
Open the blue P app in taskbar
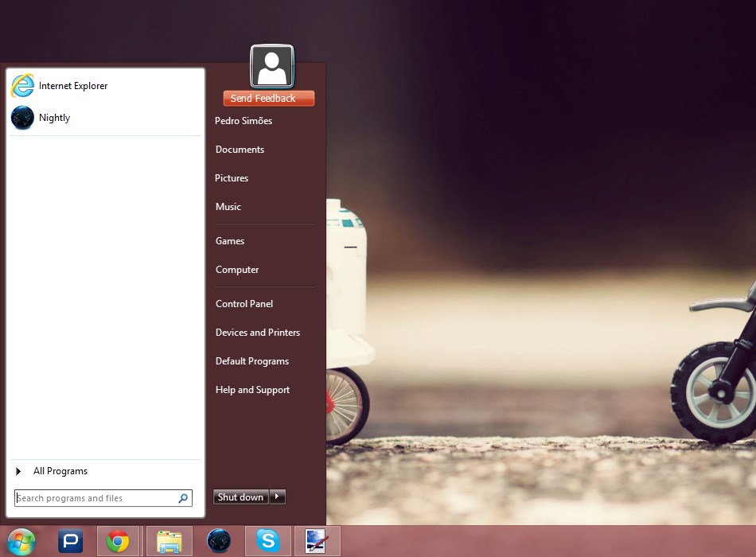[71, 542]
